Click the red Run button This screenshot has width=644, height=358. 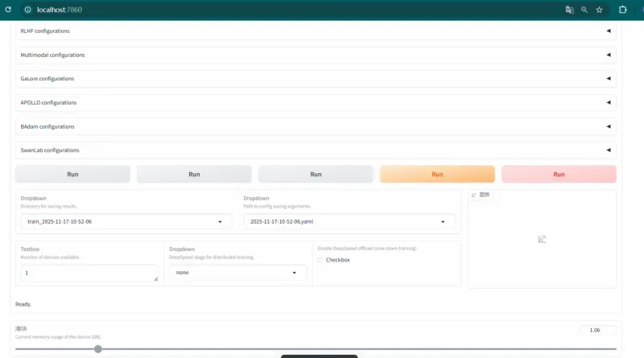[559, 174]
